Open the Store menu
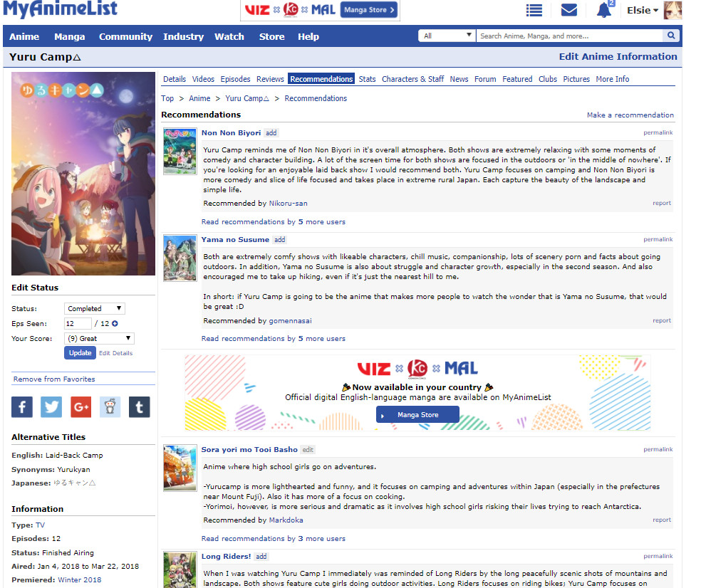The width and height of the screenshot is (701, 588). pos(272,36)
